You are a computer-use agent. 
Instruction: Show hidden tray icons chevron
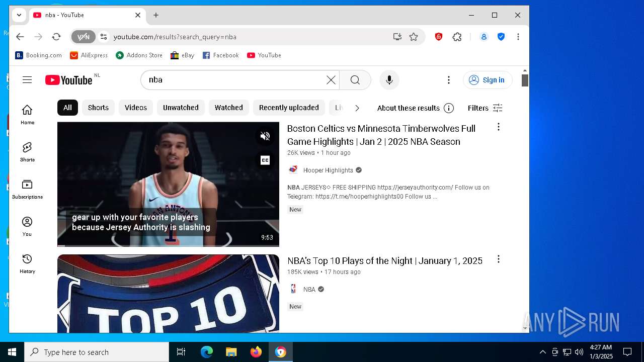point(542,352)
